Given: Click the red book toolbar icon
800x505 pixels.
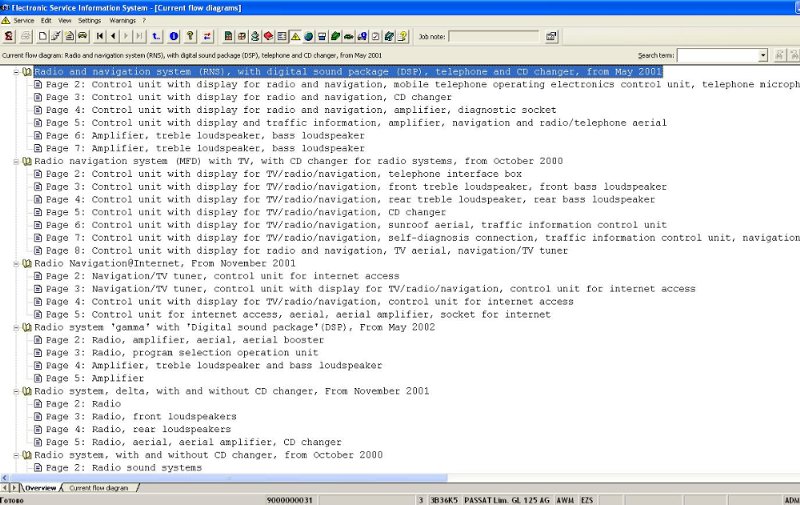Looking at the screenshot, I should pos(268,36).
